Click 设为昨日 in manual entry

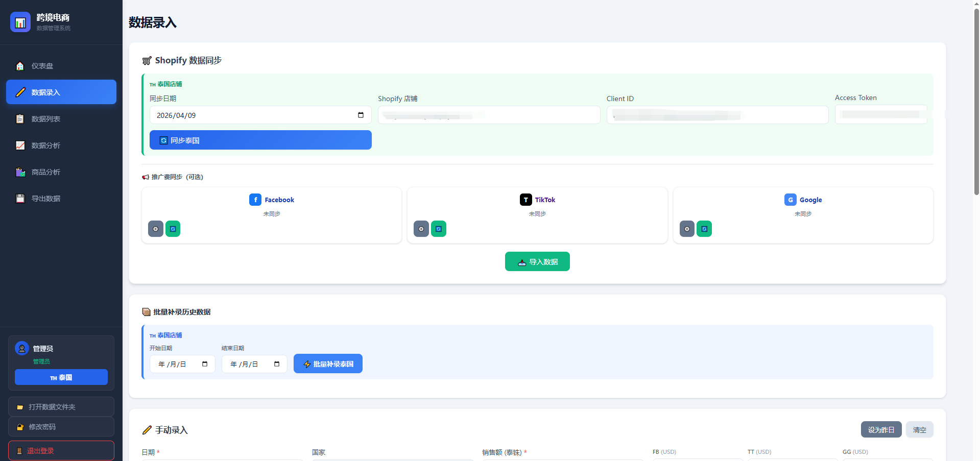click(x=881, y=429)
